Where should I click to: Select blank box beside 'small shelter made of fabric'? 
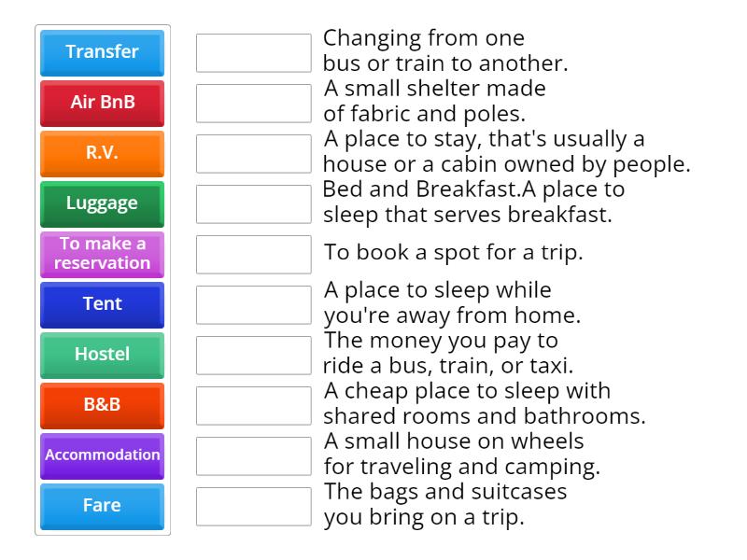coord(254,104)
